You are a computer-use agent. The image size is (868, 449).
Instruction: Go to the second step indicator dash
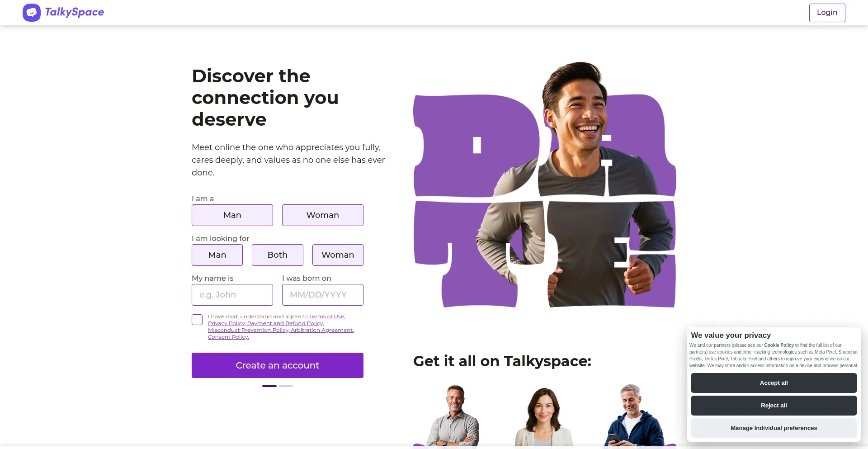[286, 386]
